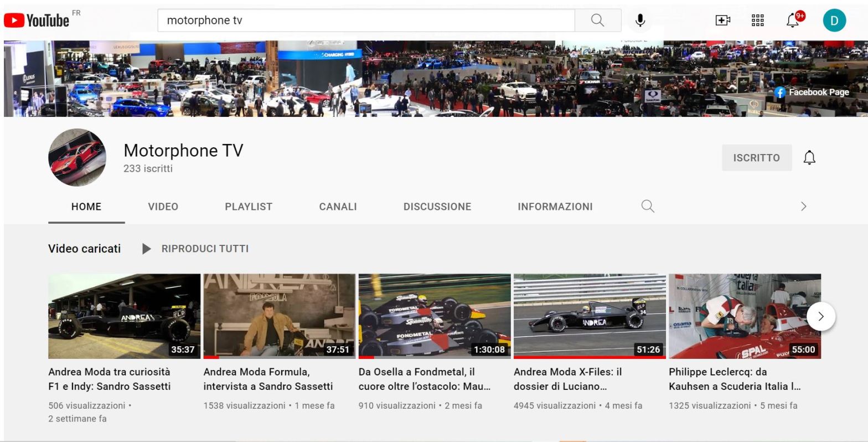Open the account avatar menu
This screenshot has height=442, width=868.
pos(834,21)
